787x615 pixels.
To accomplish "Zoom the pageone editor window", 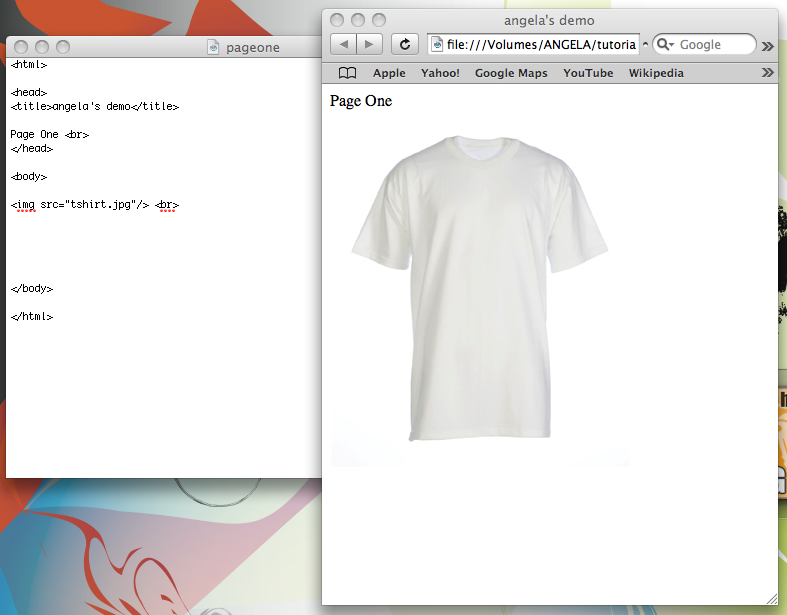I will click(x=63, y=47).
